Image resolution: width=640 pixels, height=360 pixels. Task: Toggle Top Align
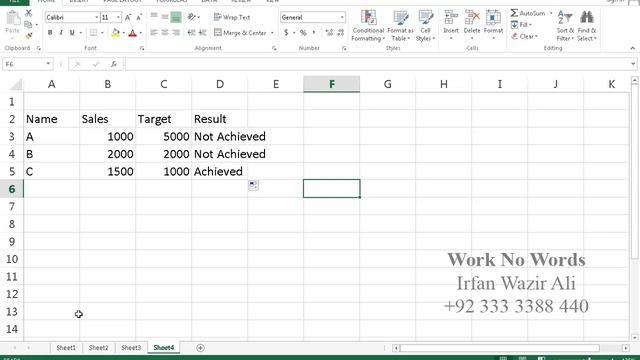(154, 17)
